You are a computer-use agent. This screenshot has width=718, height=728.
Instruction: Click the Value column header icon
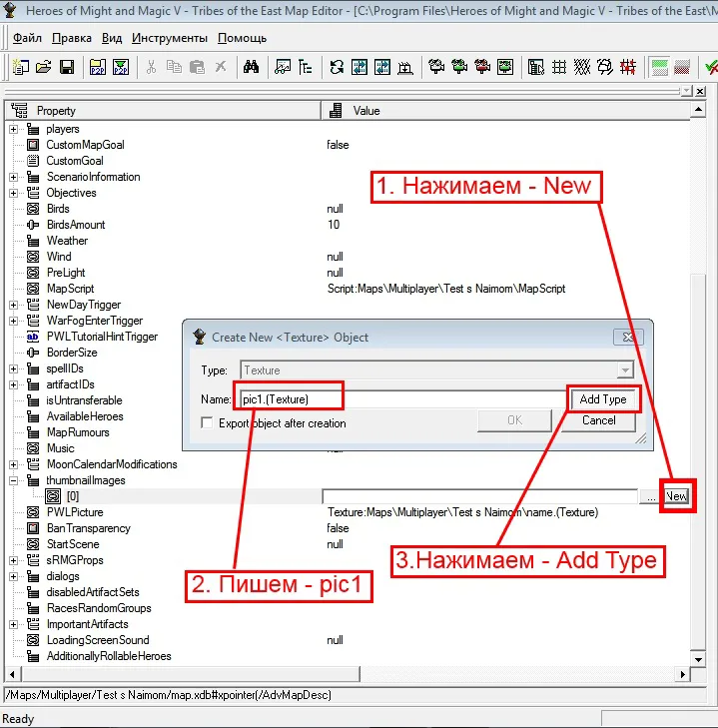coord(336,111)
